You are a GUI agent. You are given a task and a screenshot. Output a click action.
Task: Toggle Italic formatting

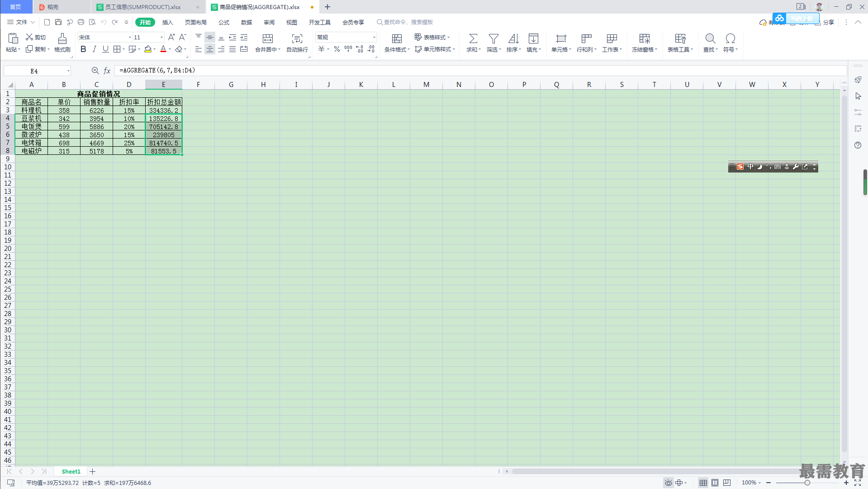(94, 49)
